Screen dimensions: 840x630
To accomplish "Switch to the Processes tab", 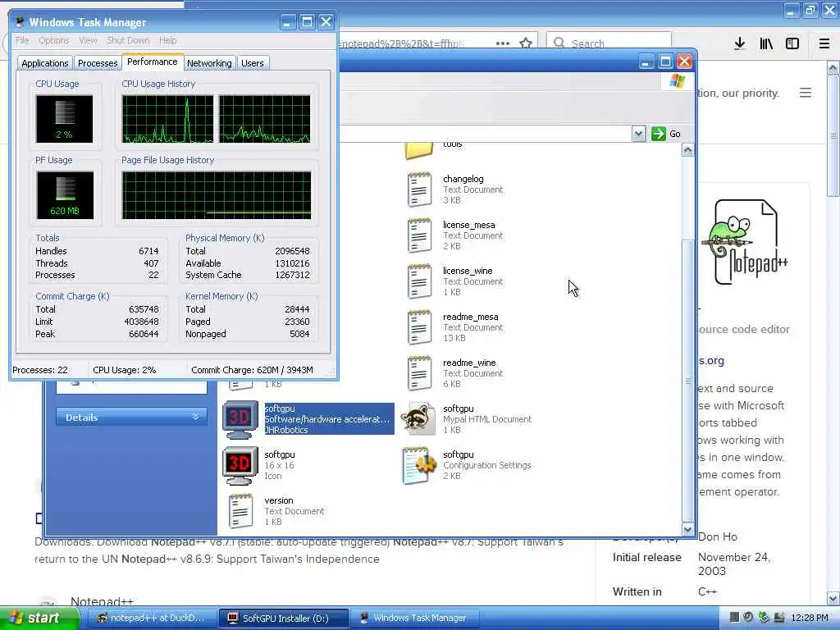I will (x=98, y=63).
